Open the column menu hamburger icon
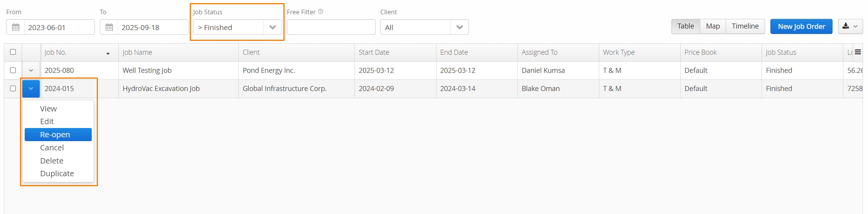The image size is (868, 214). [858, 52]
